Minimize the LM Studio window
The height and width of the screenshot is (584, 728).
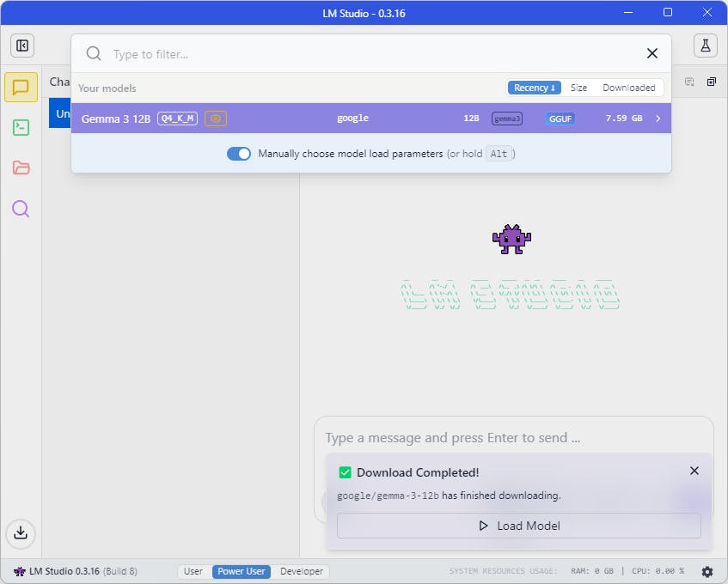click(x=627, y=13)
